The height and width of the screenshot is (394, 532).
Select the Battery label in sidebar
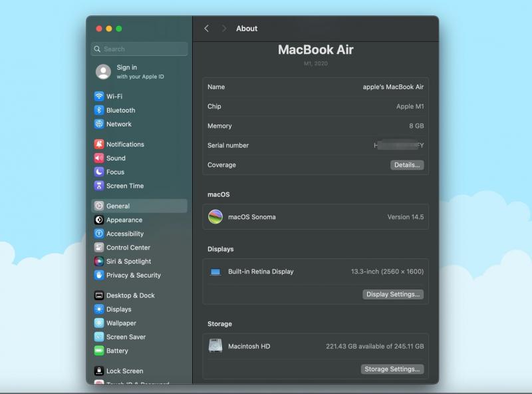tap(117, 351)
